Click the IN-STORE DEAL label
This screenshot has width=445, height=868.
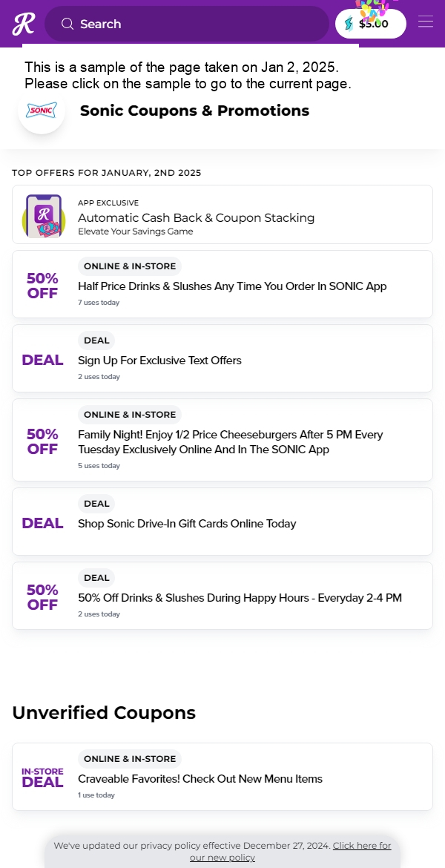coord(42,777)
